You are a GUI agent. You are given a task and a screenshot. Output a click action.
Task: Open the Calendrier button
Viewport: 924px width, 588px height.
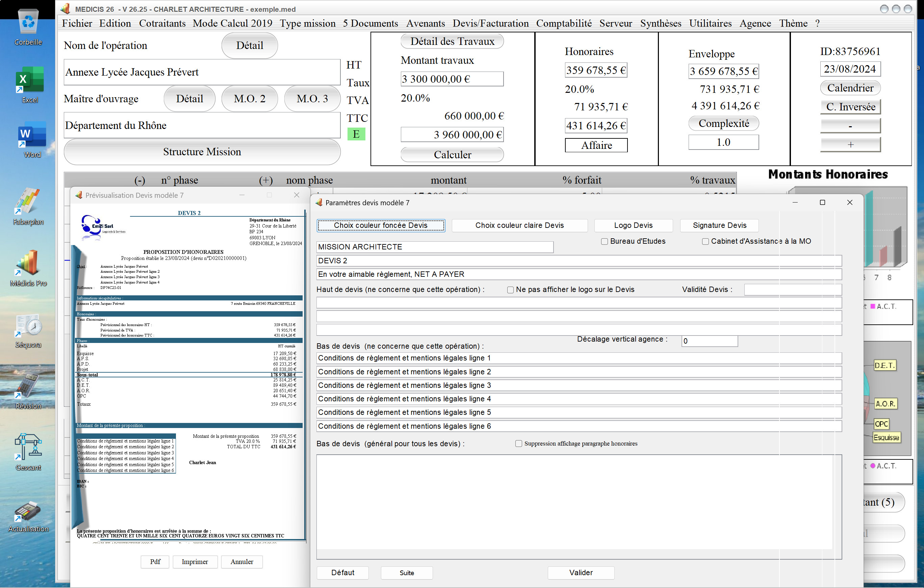(x=850, y=88)
